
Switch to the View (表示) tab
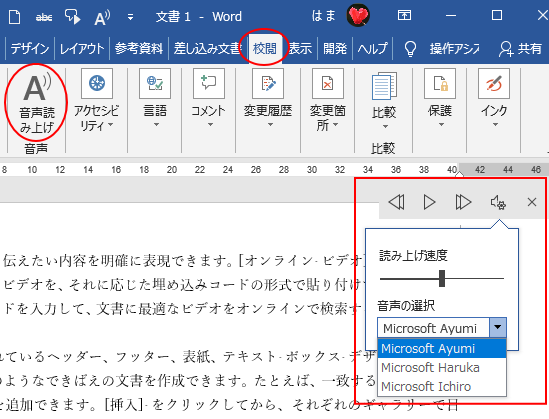coord(300,49)
